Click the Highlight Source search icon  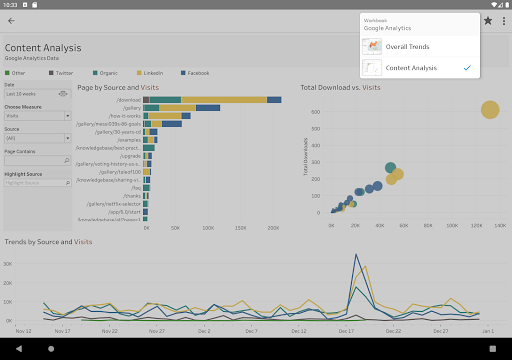click(68, 183)
